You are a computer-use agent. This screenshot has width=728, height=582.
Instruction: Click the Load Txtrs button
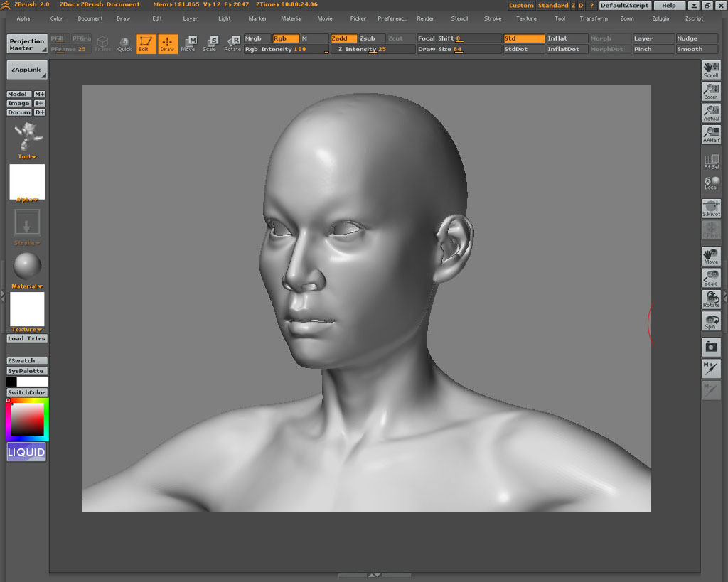click(x=26, y=338)
